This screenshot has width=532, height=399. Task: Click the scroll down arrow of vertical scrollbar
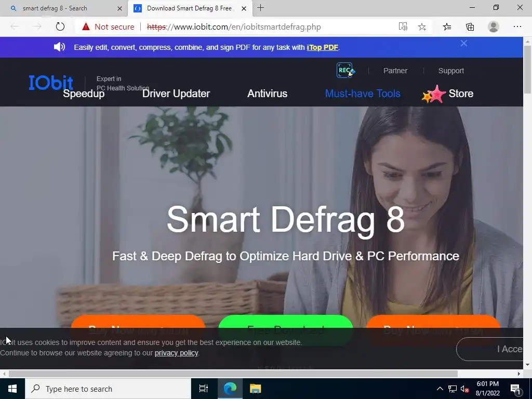528,365
